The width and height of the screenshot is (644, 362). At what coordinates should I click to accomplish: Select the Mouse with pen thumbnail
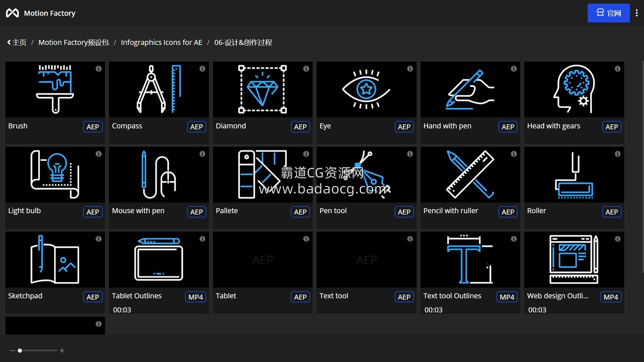coord(159,174)
